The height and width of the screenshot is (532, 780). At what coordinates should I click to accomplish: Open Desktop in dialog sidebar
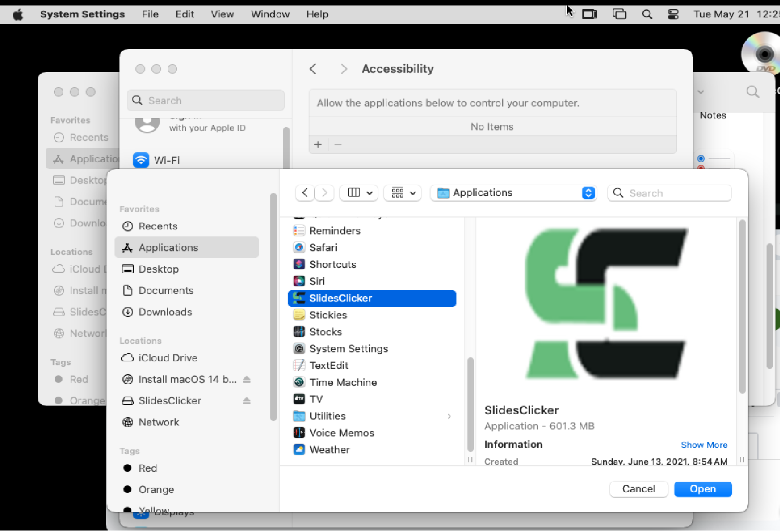coord(187,269)
